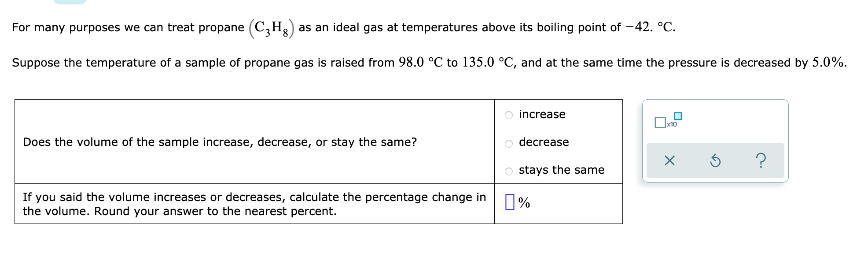The image size is (868, 261).
Task: Open help via the question mark icon
Action: (x=761, y=160)
